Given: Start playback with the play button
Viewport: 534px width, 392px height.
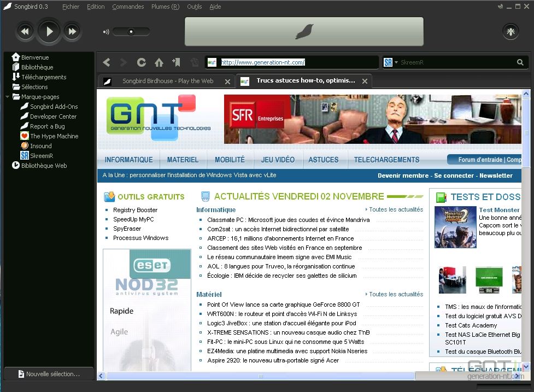Looking at the screenshot, I should [49, 31].
